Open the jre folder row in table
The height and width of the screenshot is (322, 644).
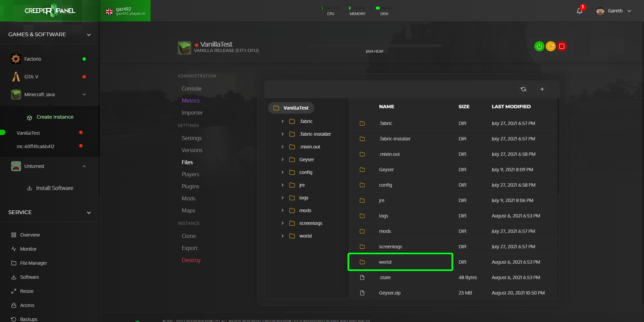coord(453,200)
